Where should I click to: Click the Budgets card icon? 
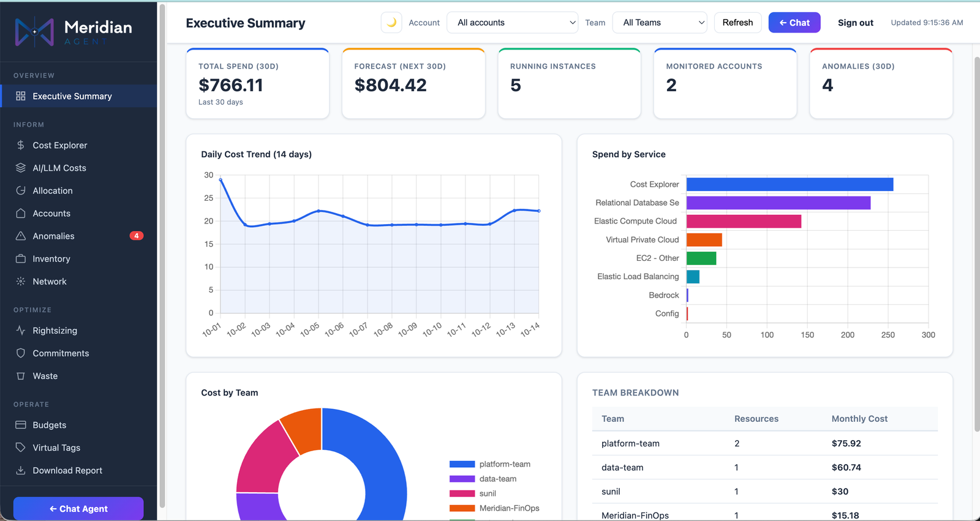21,425
